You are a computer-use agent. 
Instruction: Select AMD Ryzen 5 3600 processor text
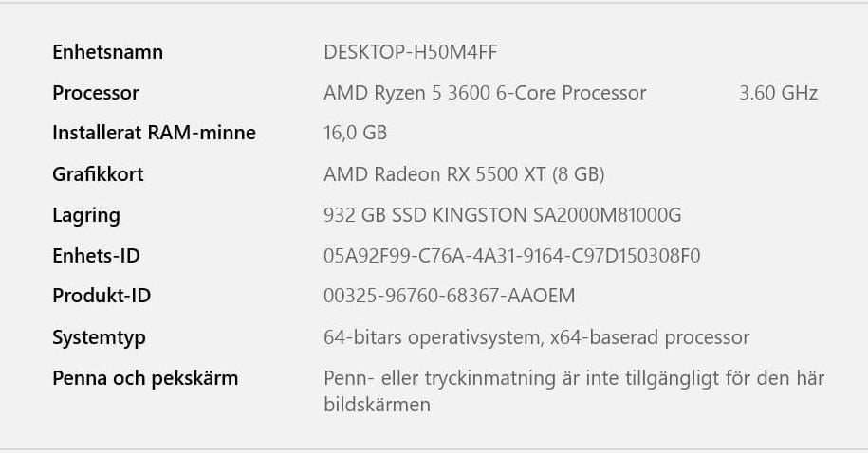(x=485, y=93)
